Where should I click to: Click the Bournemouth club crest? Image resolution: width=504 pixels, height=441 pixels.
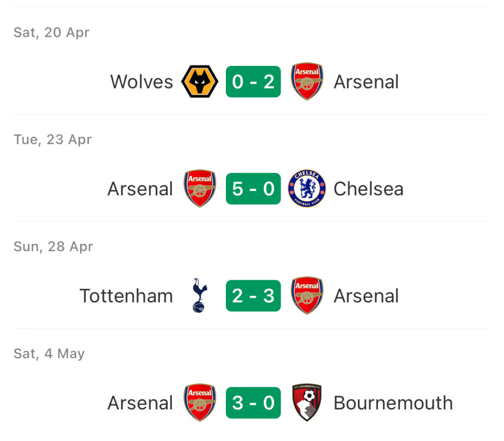pos(307,403)
